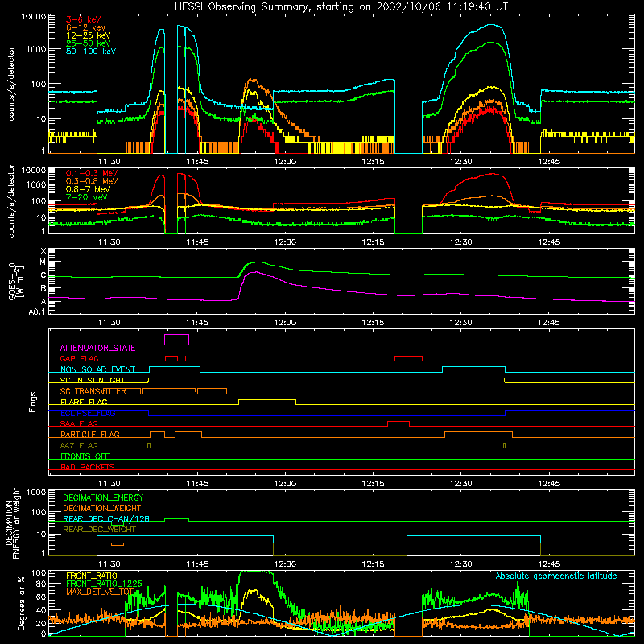Select the 0.3-0.8 MeV legend label
This screenshot has height=644, width=644.
[92, 182]
